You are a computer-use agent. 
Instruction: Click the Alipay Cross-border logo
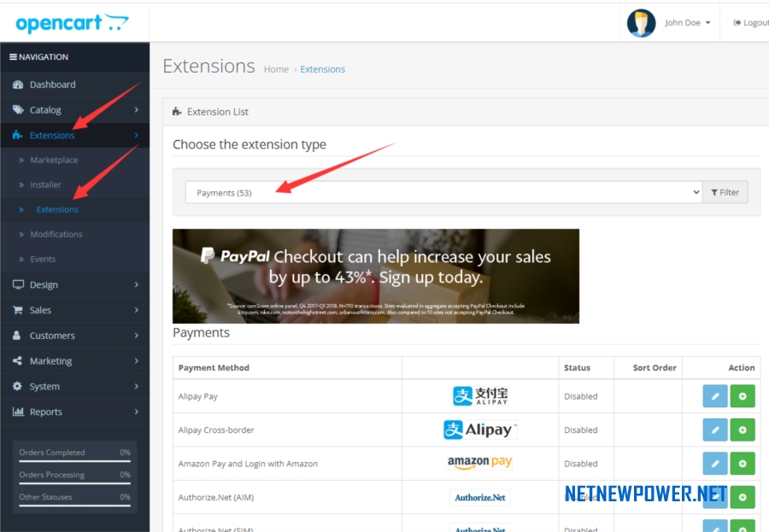tap(480, 430)
